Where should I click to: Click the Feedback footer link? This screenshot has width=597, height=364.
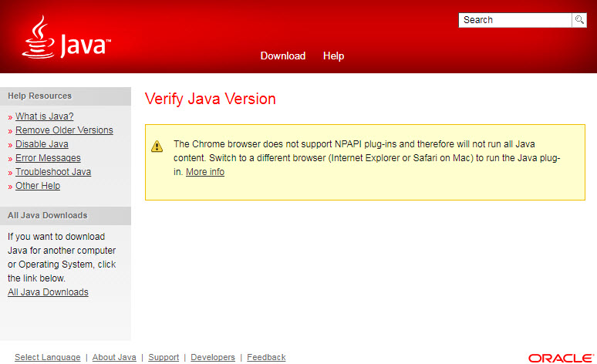[266, 357]
